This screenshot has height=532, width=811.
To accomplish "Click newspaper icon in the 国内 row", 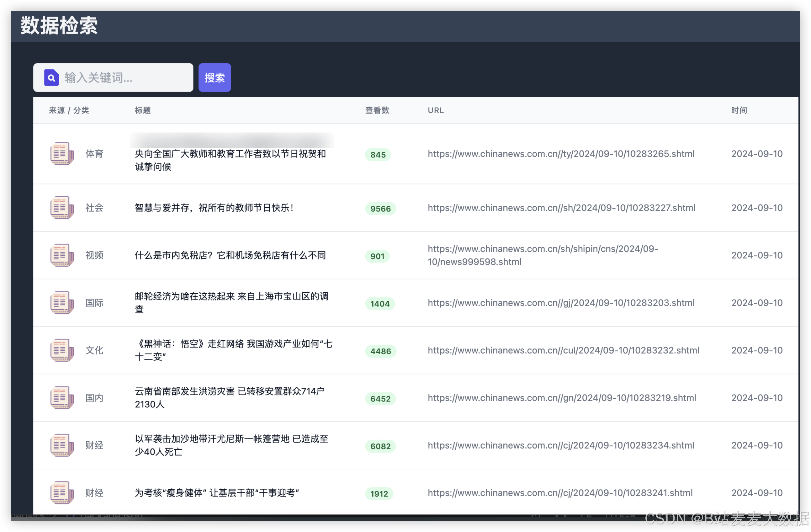I will [62, 398].
